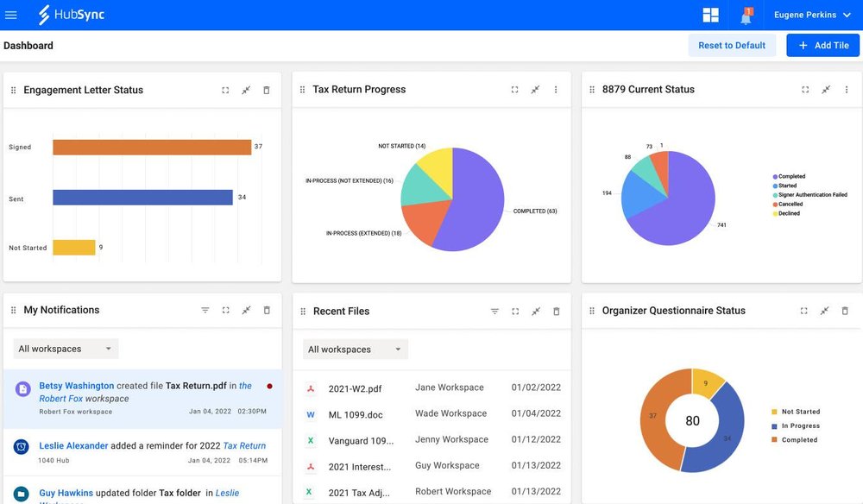Open the ML 1099.doc file

coord(355,415)
